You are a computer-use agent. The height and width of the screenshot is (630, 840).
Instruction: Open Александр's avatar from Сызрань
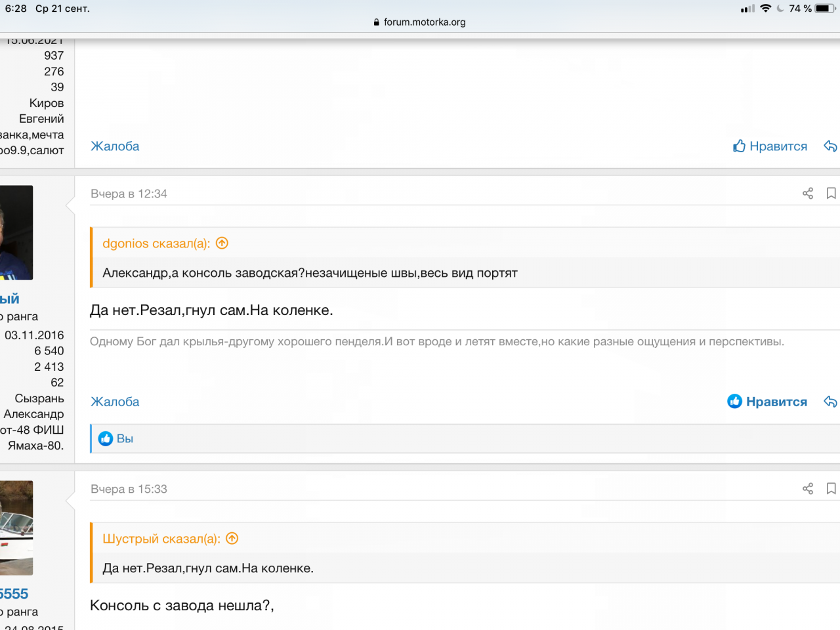(16, 232)
